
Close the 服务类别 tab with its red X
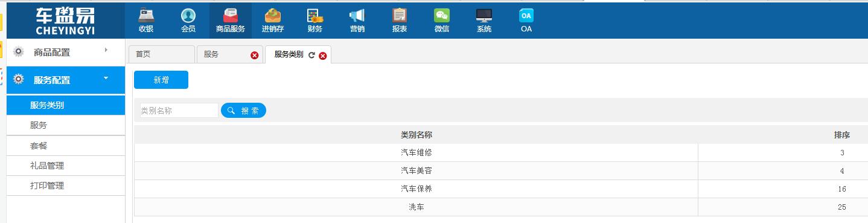tap(323, 56)
